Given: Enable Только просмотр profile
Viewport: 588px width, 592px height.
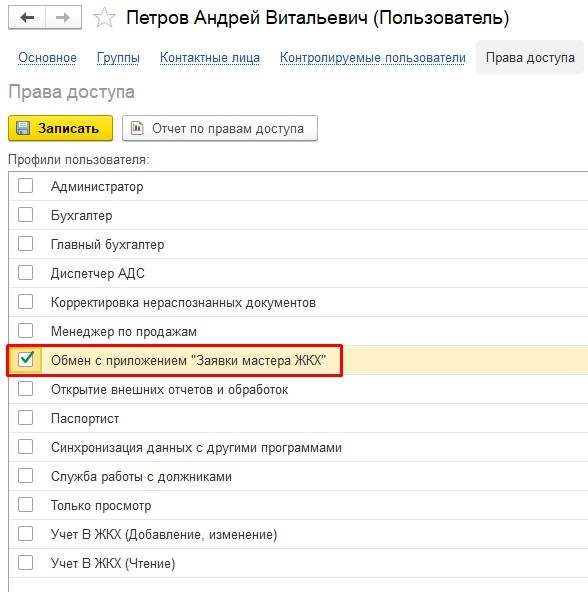Looking at the screenshot, I should pos(25,505).
